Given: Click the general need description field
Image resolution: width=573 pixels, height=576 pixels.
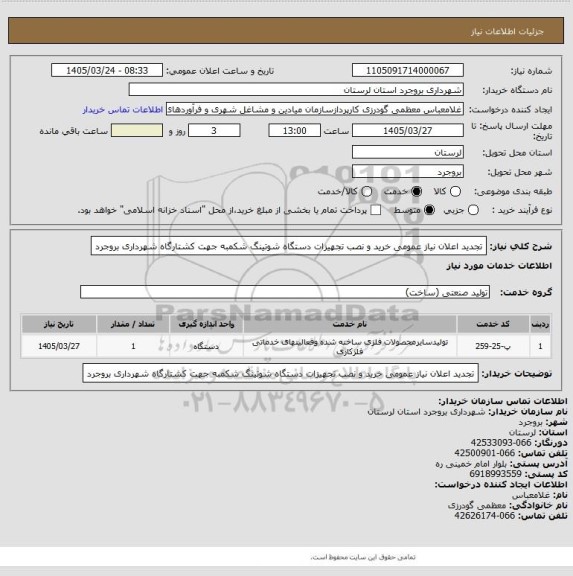Looking at the screenshot, I should [289, 246].
